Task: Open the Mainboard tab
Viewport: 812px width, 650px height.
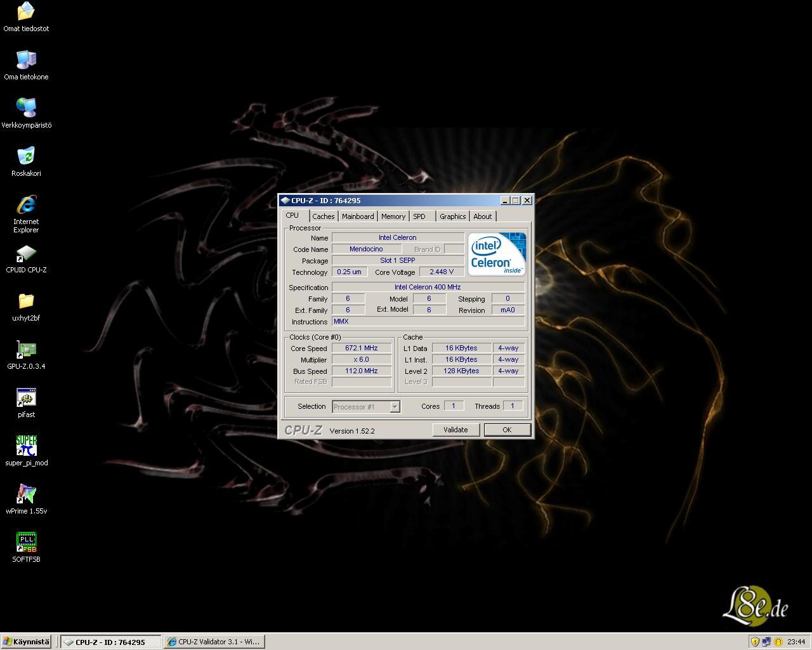Action: (x=358, y=216)
